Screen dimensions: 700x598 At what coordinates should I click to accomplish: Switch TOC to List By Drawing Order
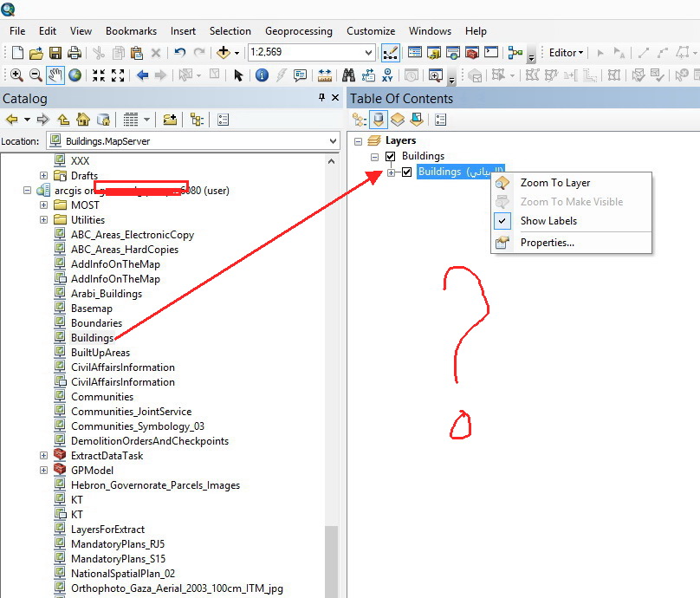point(360,120)
